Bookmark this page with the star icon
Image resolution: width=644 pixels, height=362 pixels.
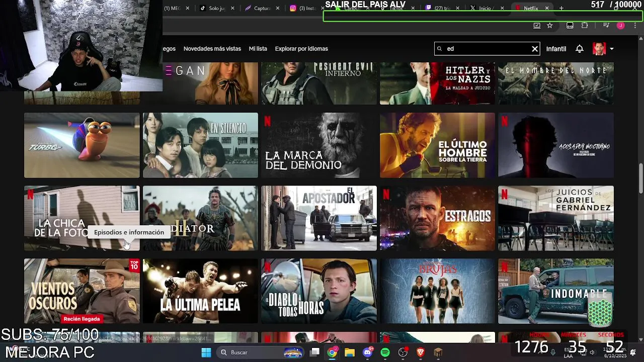(550, 26)
